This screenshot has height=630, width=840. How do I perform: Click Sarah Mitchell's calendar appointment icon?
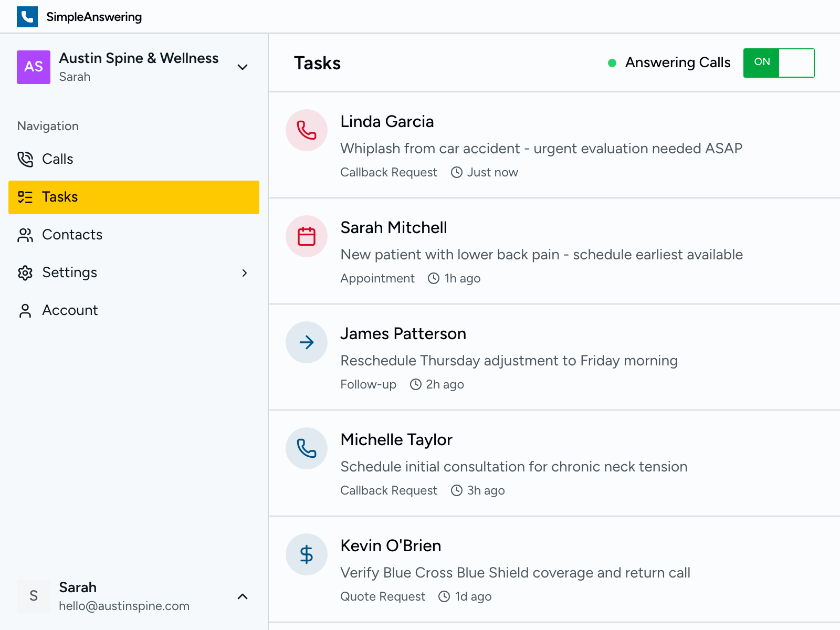pyautogui.click(x=307, y=236)
